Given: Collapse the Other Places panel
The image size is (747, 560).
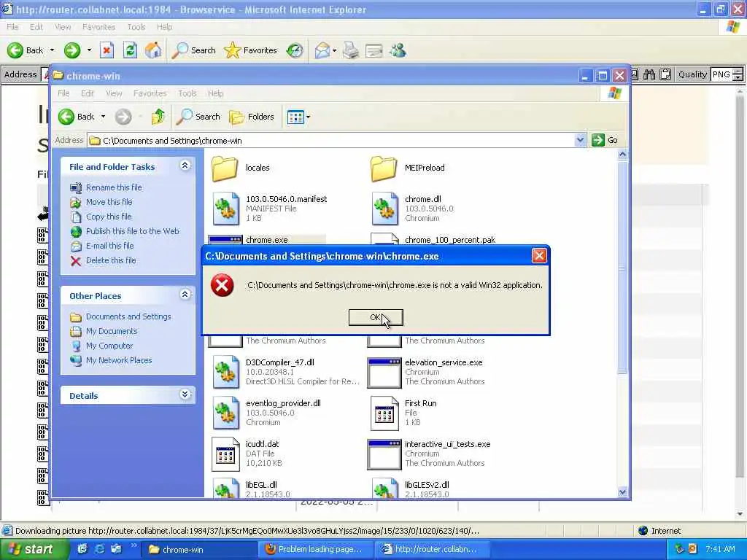Looking at the screenshot, I should point(185,295).
